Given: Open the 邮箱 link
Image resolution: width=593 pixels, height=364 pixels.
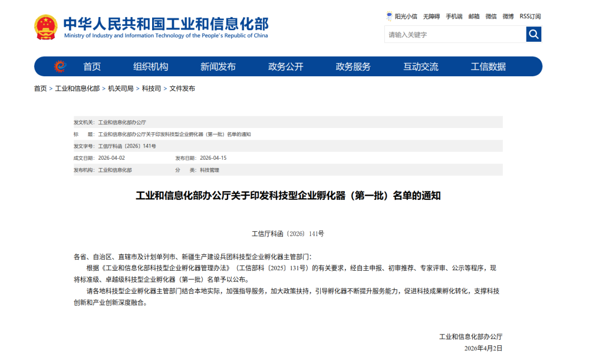Looking at the screenshot, I should pos(474,16).
